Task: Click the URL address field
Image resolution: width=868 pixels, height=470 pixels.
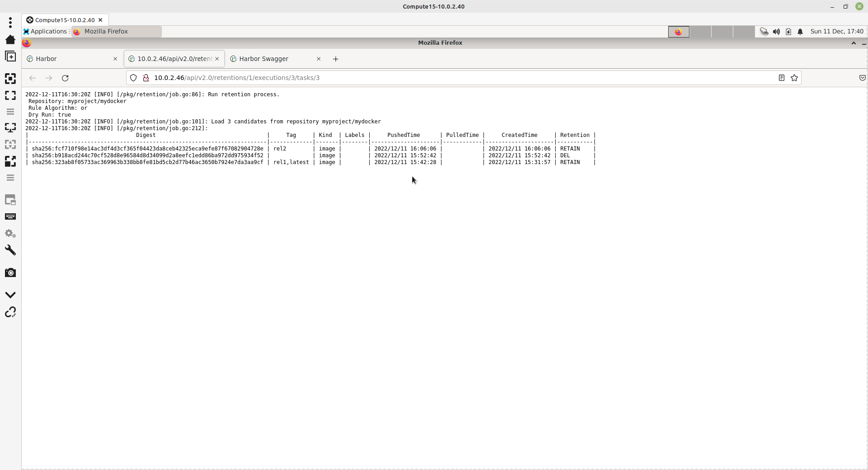Action: tap(452, 78)
